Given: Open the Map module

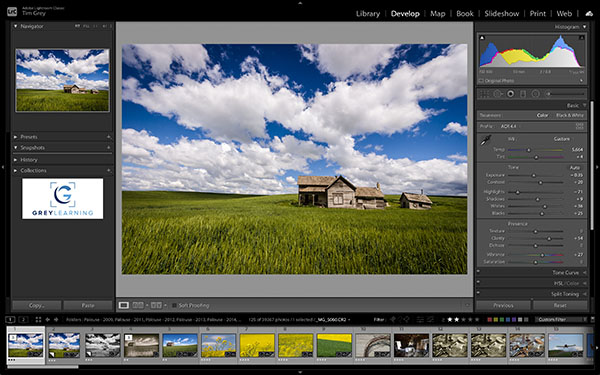Looking at the screenshot, I should pyautogui.click(x=438, y=13).
